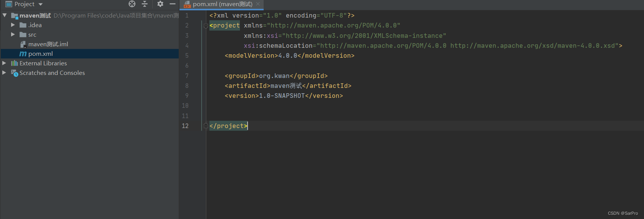
Task: Click on the artifactId value maven测试
Action: [286, 86]
